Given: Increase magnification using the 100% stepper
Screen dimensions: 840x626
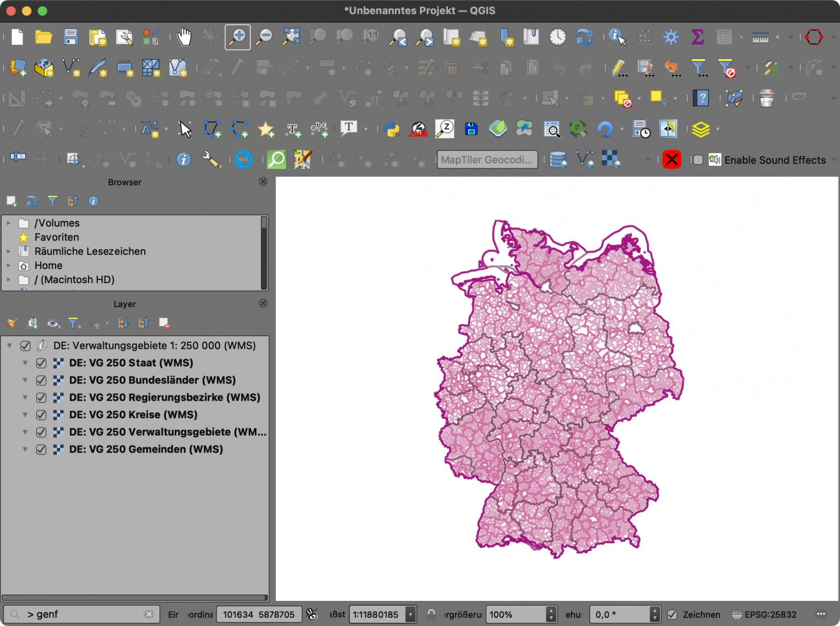Looking at the screenshot, I should coord(551,611).
